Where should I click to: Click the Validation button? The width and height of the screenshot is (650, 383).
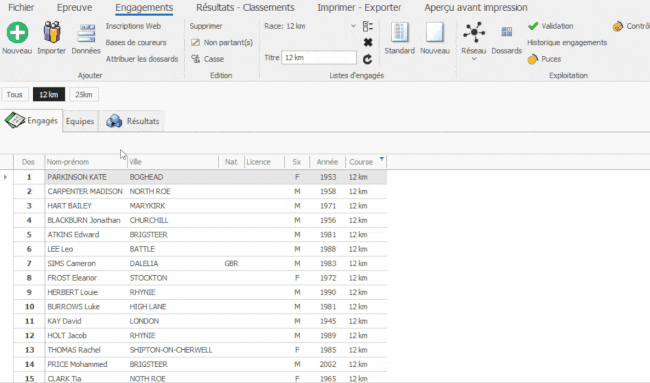point(551,26)
